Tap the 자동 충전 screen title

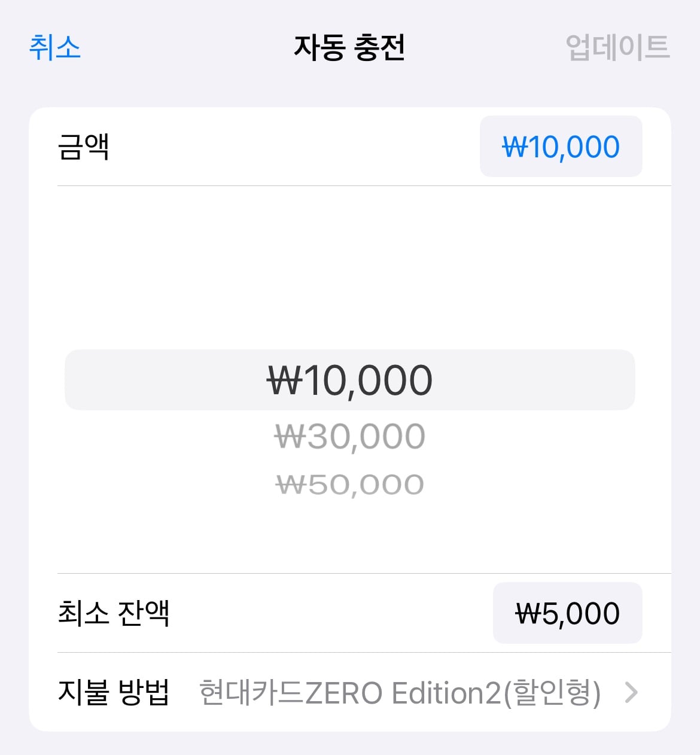point(349,47)
